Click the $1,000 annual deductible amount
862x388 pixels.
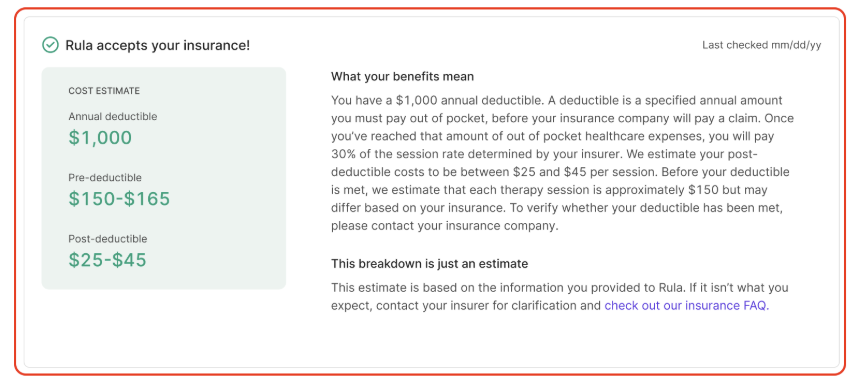point(100,137)
